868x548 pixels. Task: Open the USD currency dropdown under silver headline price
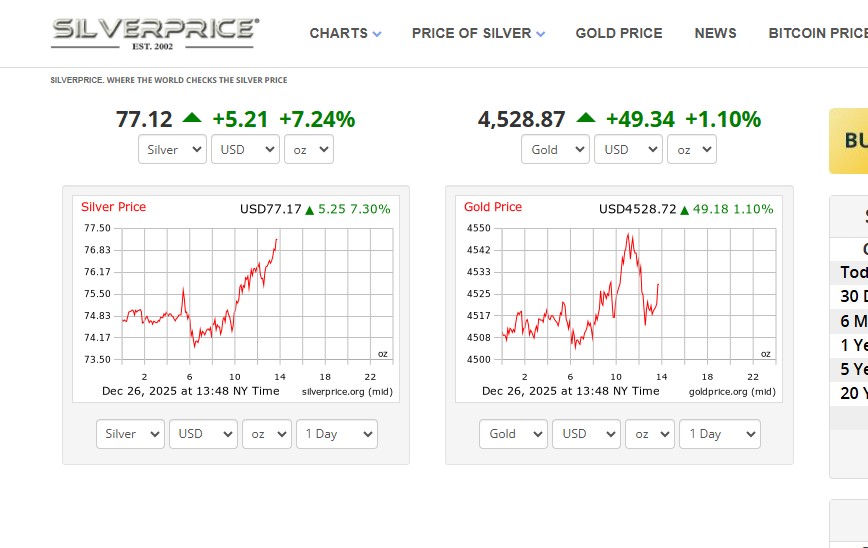(245, 149)
